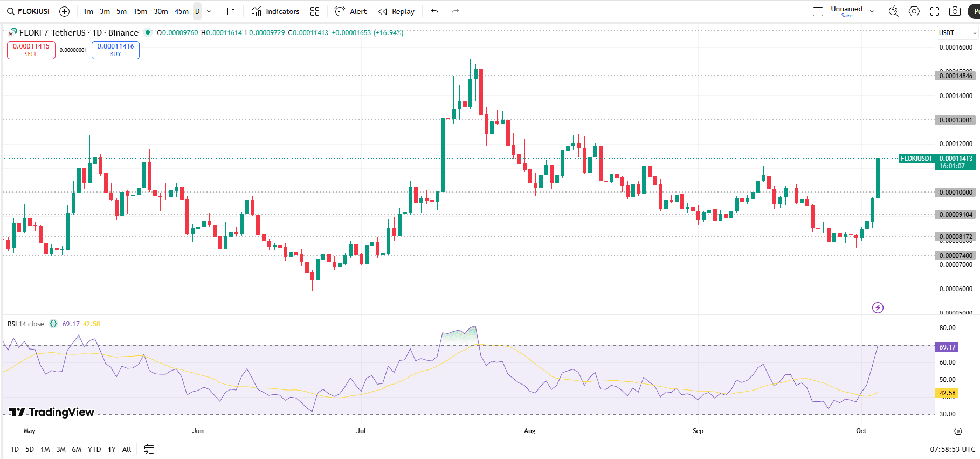Click the red SELL price button
This screenshot has width=980, height=459.
31,50
